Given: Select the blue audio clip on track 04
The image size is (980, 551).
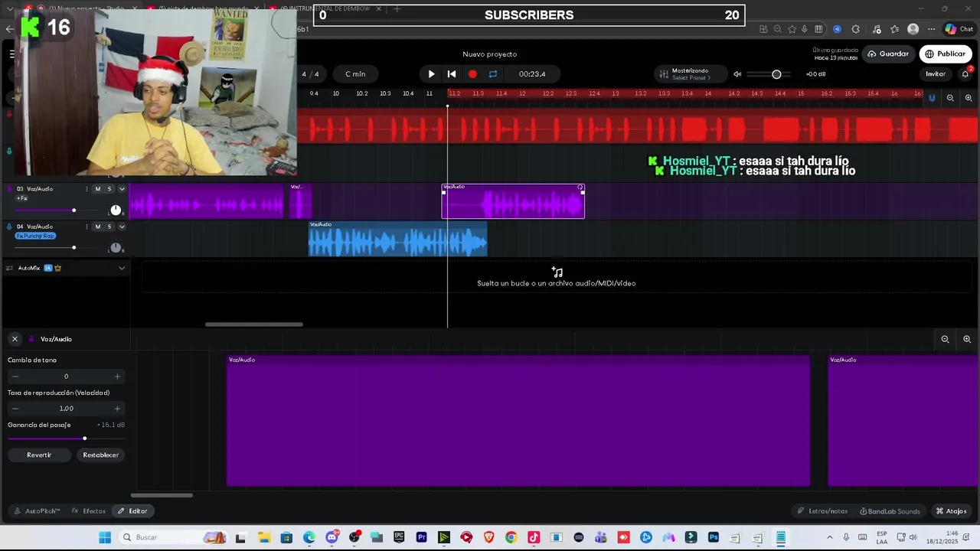Looking at the screenshot, I should (397, 239).
